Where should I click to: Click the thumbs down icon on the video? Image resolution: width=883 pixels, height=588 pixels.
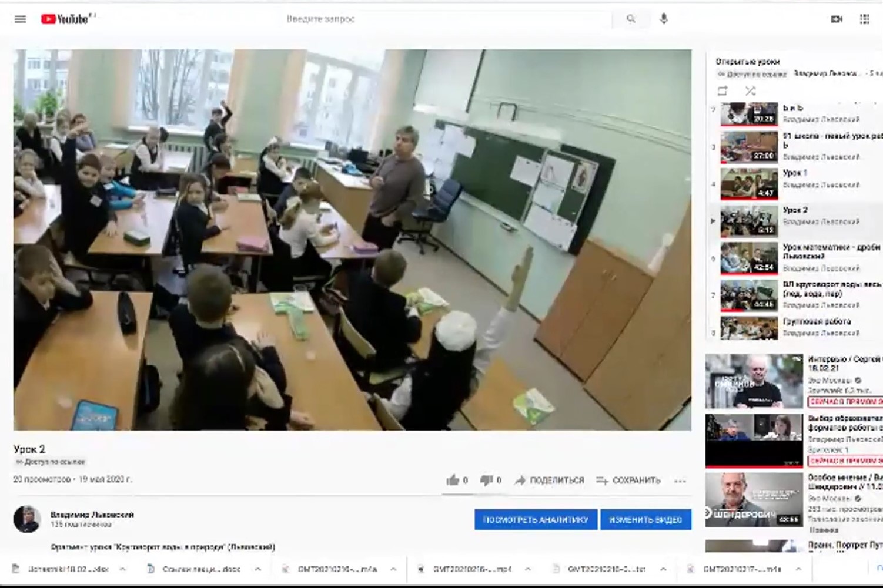(487, 479)
